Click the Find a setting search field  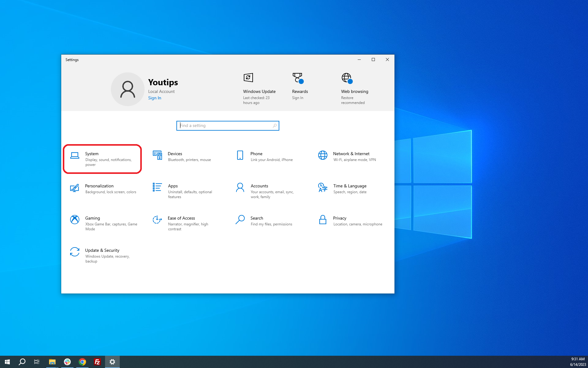[228, 125]
